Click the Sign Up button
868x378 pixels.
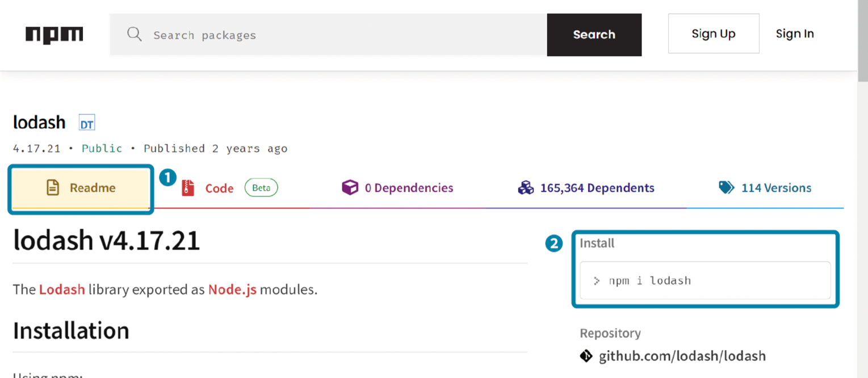(x=713, y=34)
